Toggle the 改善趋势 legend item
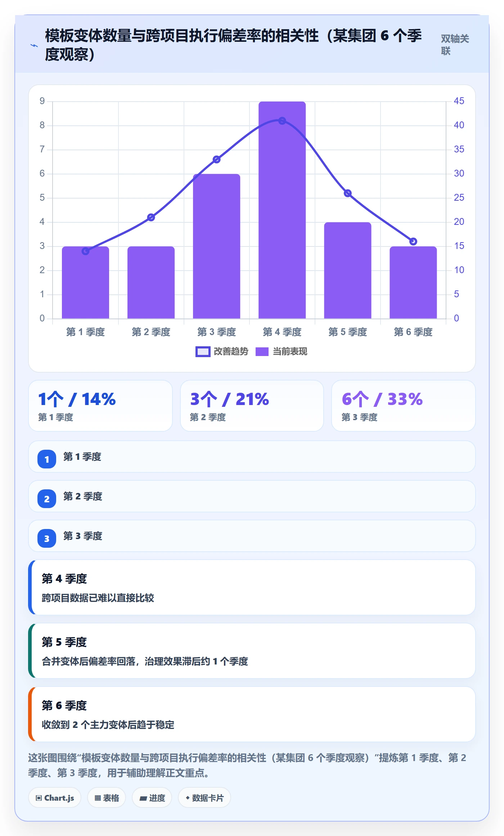Viewport: 504px width, 836px height. point(222,351)
